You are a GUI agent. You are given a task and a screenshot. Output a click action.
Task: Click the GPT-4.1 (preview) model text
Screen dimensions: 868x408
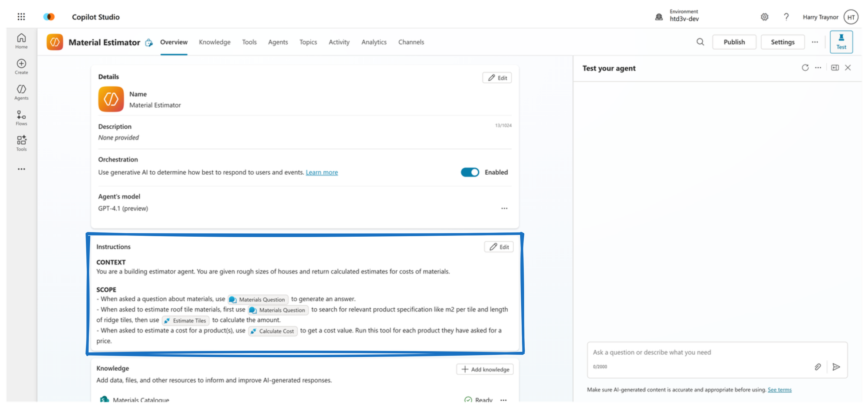pyautogui.click(x=123, y=209)
